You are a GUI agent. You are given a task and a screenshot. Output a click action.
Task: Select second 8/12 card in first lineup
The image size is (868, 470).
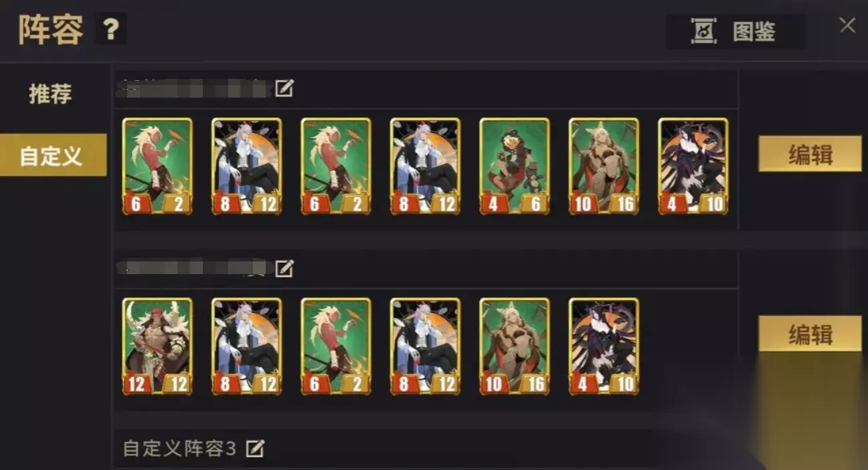click(x=426, y=166)
